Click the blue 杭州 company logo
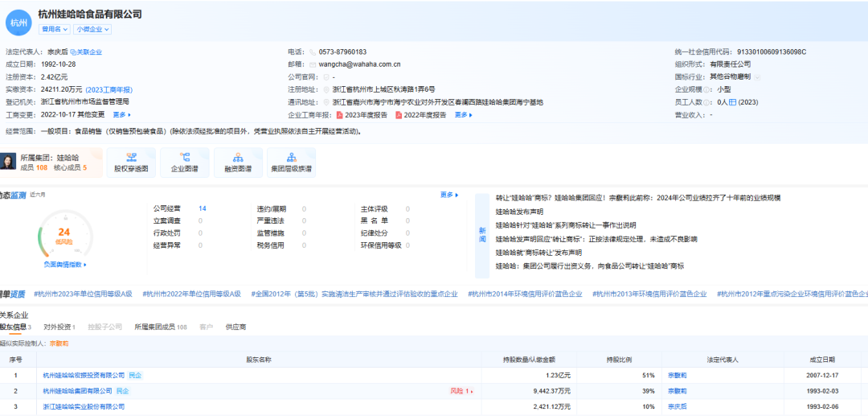The width and height of the screenshot is (868, 420). point(18,23)
